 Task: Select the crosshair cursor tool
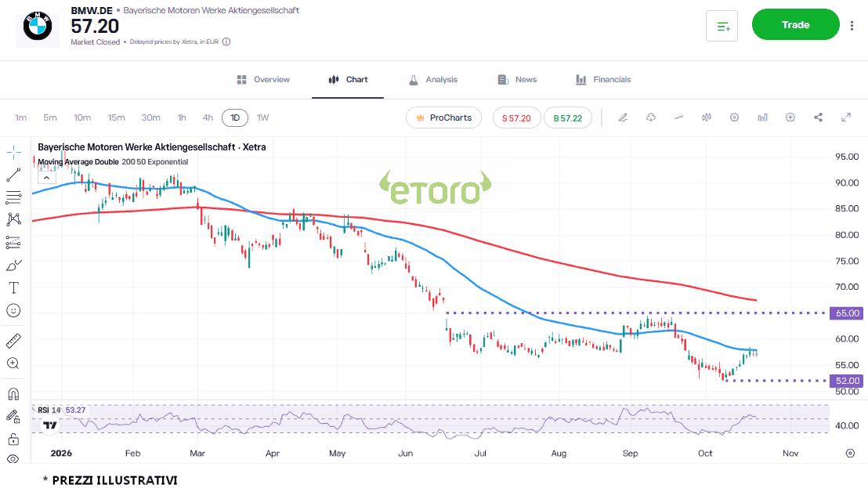[14, 152]
